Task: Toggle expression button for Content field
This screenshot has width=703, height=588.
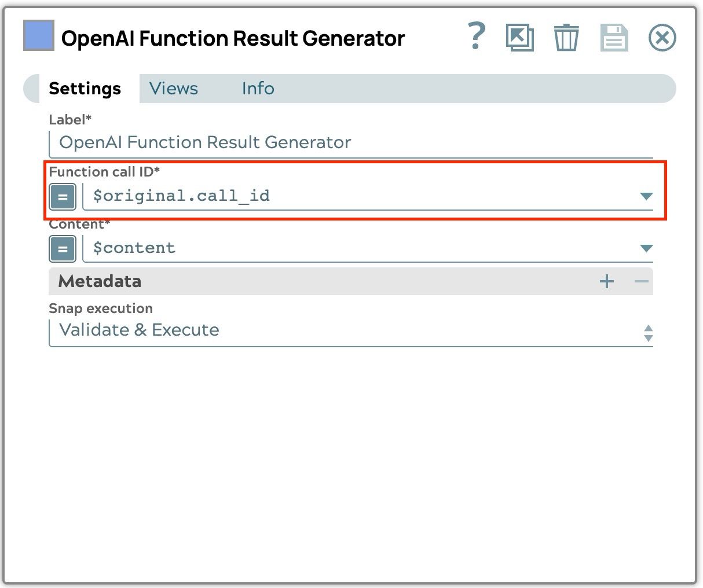Action: coord(63,249)
